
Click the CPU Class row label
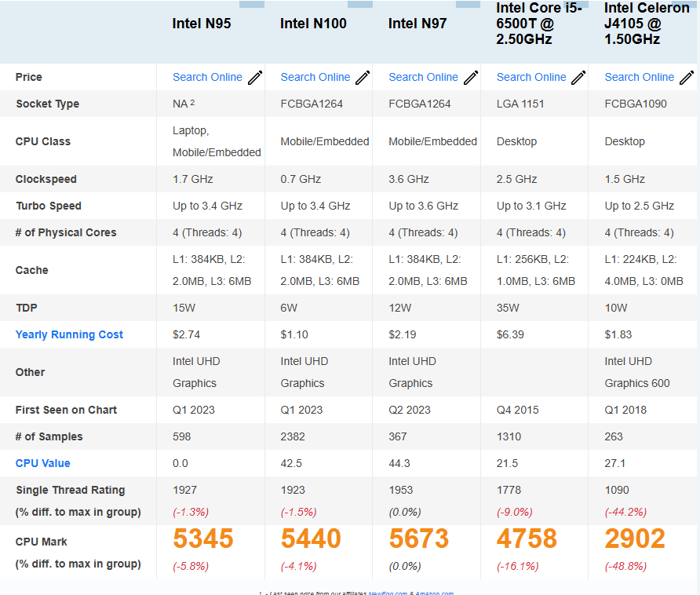point(43,141)
